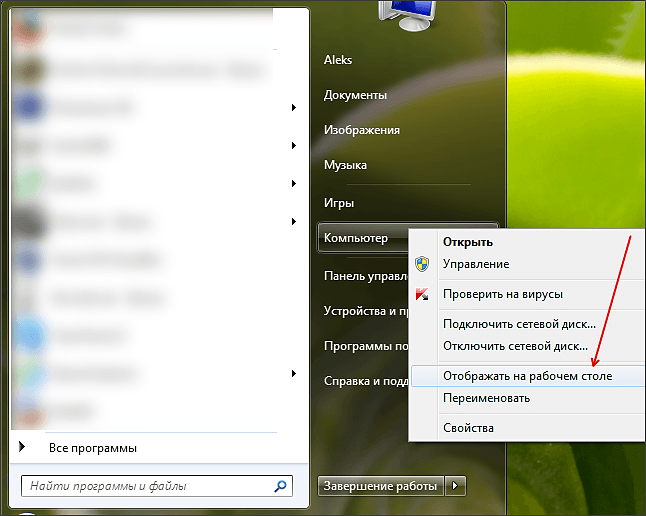The width and height of the screenshot is (646, 516).
Task: Click the computer picture atop the Start menu
Action: click(x=407, y=16)
